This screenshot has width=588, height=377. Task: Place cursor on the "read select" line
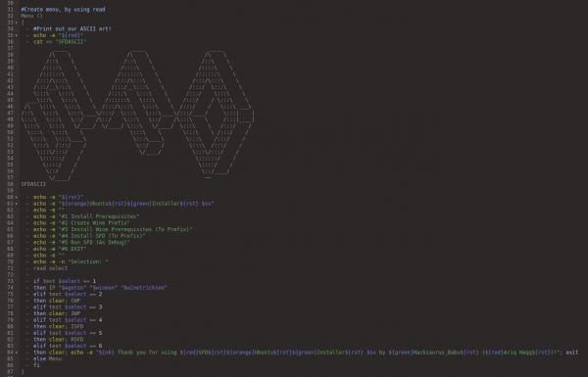(51, 268)
